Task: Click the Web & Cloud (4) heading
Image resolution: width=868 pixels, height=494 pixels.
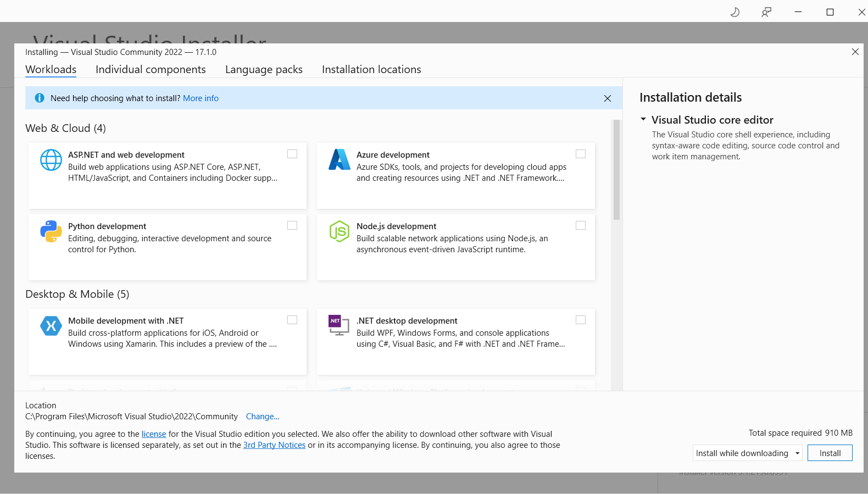Action: (65, 128)
